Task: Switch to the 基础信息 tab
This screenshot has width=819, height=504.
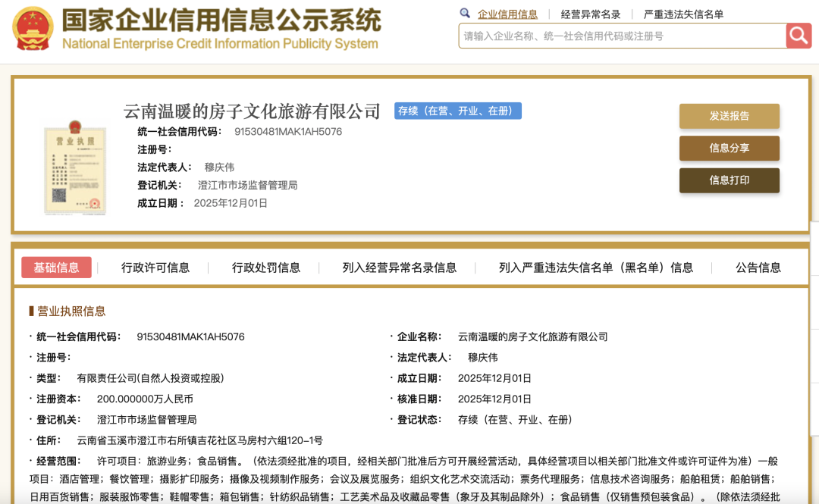Action: [x=57, y=268]
